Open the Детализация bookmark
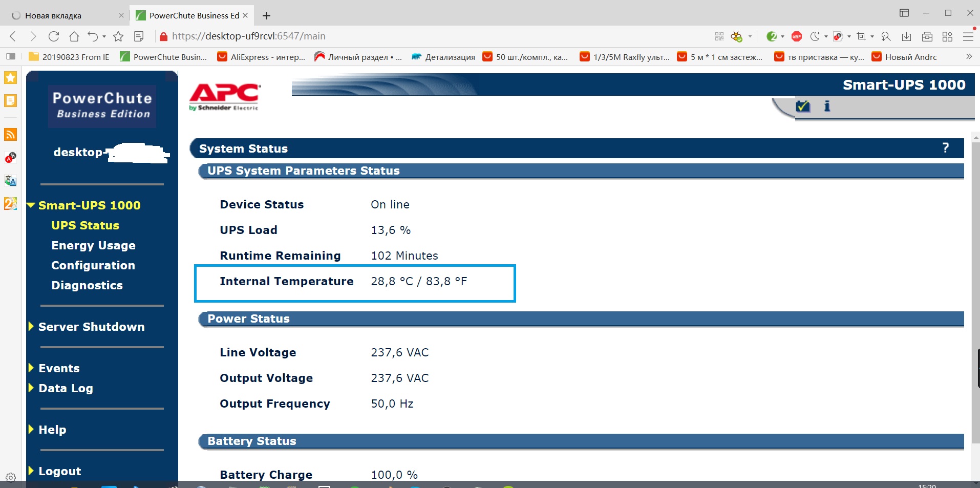Screen dimensions: 980x488 click(x=443, y=57)
